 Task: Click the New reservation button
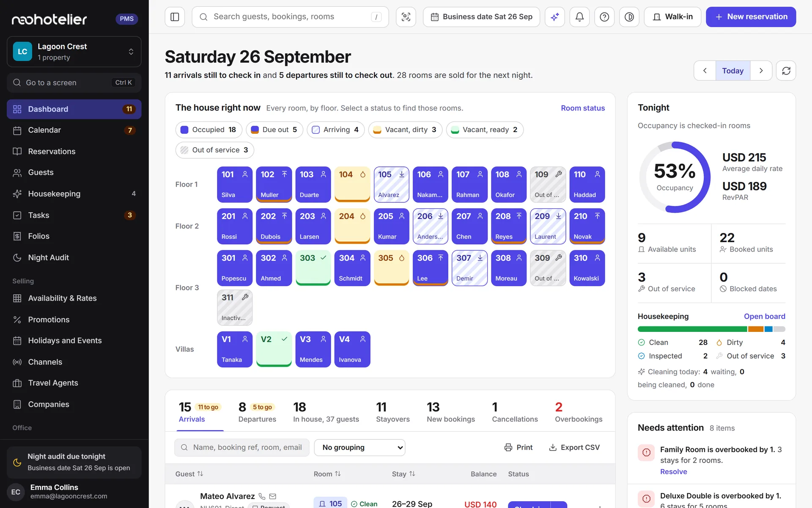coord(751,17)
